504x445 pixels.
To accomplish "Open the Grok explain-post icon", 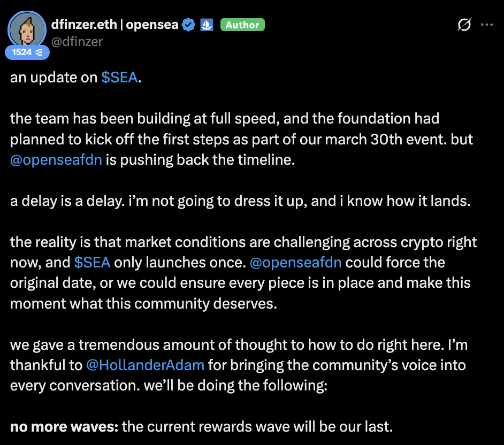I will (464, 25).
